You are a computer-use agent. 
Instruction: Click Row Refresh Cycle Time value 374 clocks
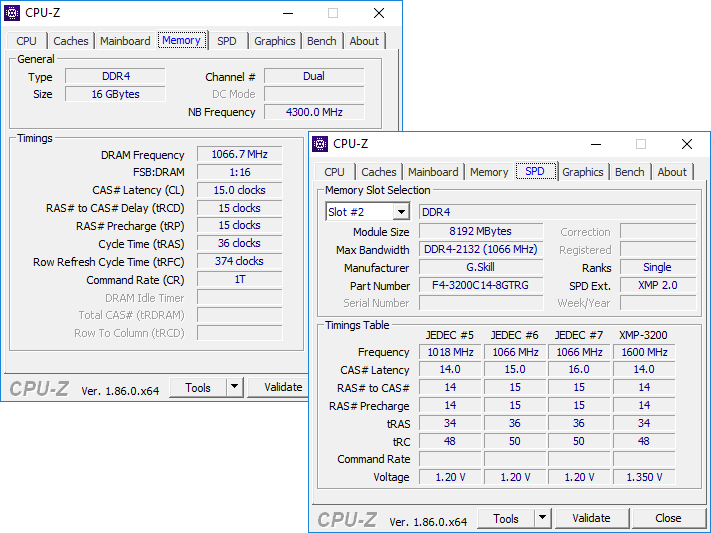click(239, 261)
